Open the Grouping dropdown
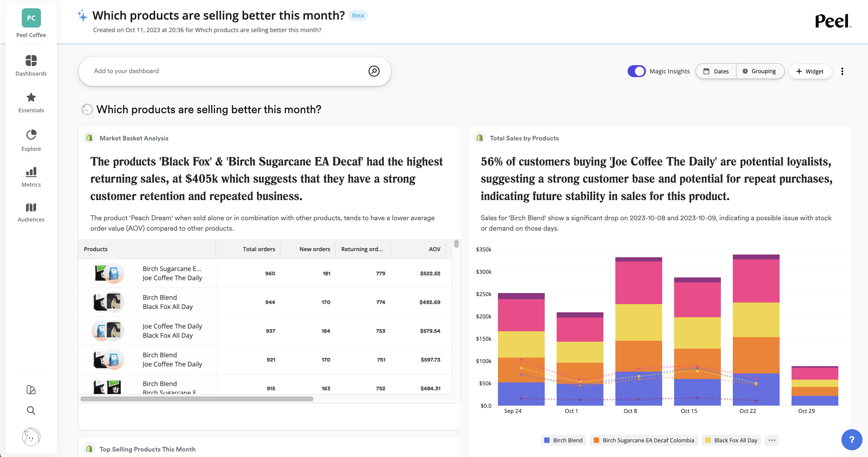 (x=760, y=71)
